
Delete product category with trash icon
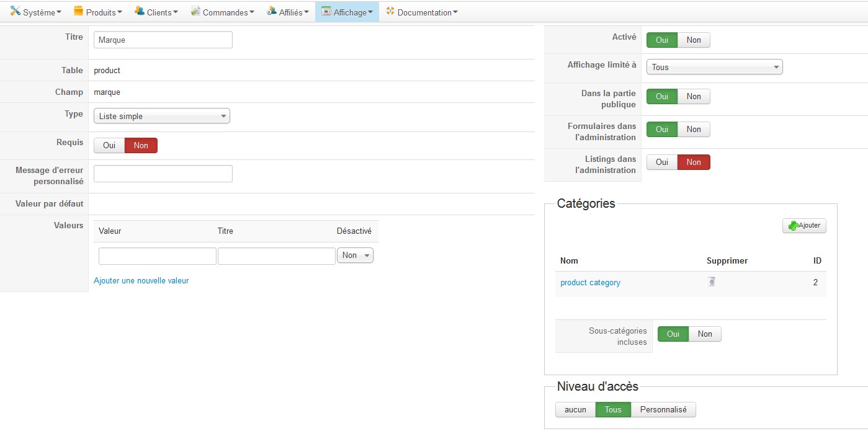[712, 282]
